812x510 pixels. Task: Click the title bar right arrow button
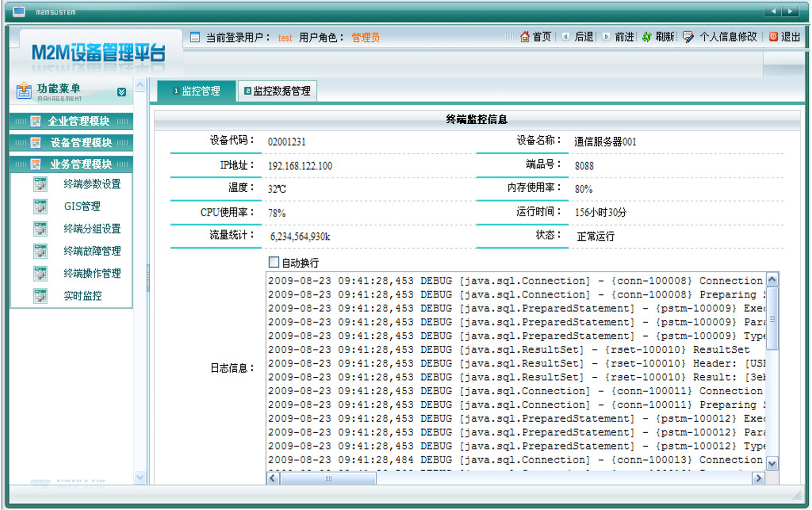tap(790, 11)
